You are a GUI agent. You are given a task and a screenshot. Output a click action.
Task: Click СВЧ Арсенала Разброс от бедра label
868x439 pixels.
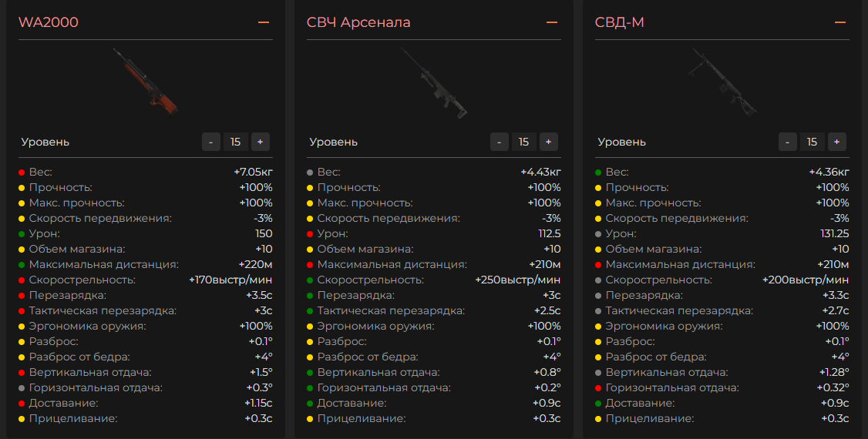[x=368, y=357]
